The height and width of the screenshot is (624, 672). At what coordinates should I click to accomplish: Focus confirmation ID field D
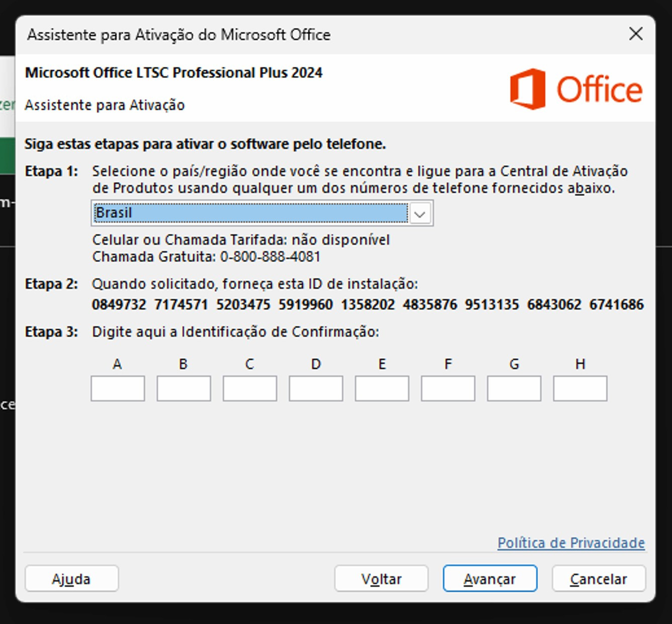(316, 388)
